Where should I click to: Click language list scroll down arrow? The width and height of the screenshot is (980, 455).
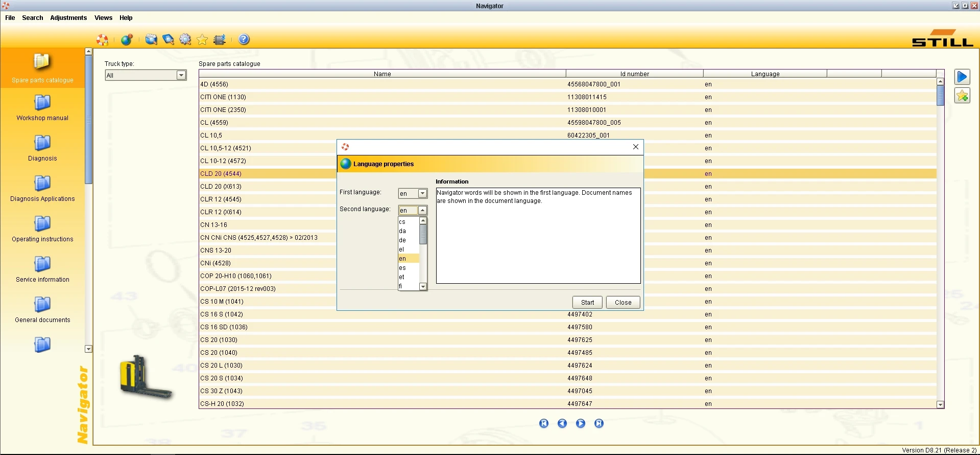pos(423,287)
